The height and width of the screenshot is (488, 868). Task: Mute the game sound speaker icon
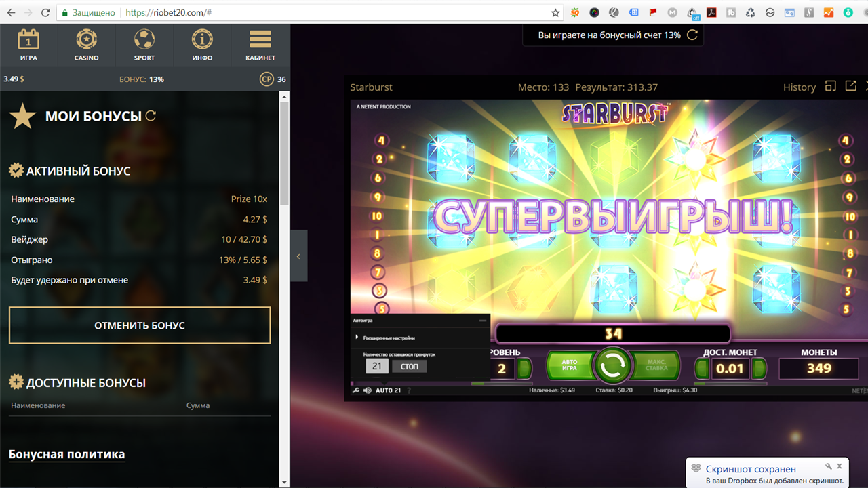pyautogui.click(x=367, y=390)
